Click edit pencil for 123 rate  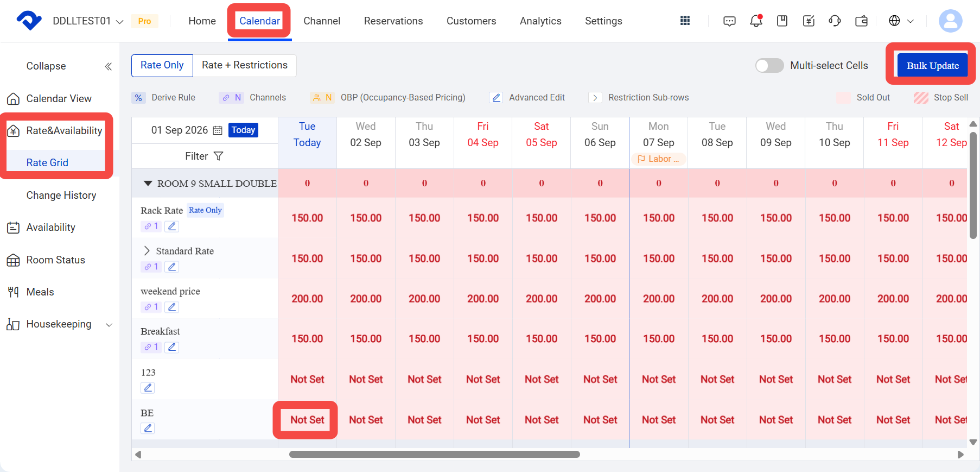click(x=148, y=388)
